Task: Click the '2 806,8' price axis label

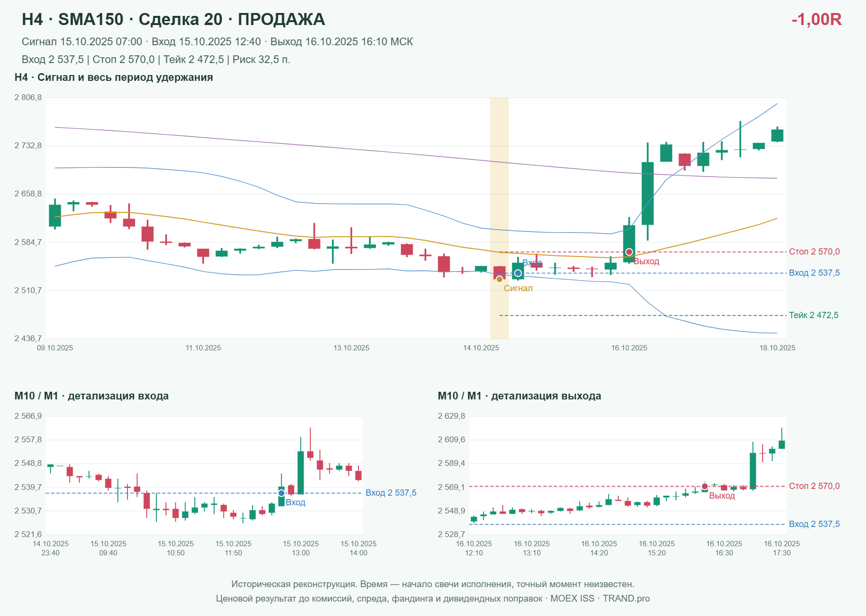Action: tap(28, 98)
